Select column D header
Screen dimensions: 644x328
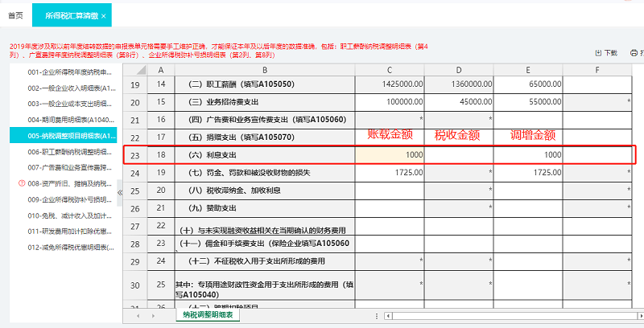click(459, 70)
